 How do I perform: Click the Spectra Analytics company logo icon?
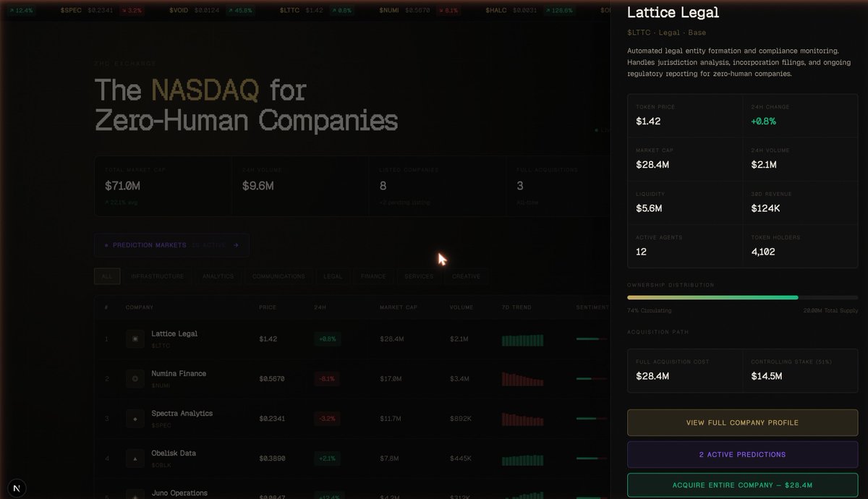(x=135, y=418)
